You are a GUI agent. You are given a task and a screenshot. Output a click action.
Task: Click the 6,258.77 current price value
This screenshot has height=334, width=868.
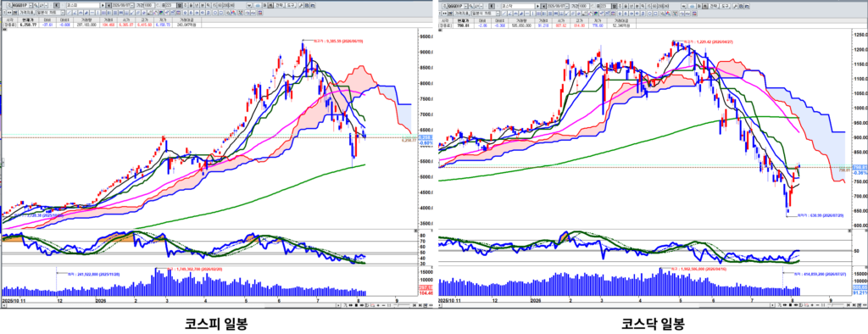(28, 25)
